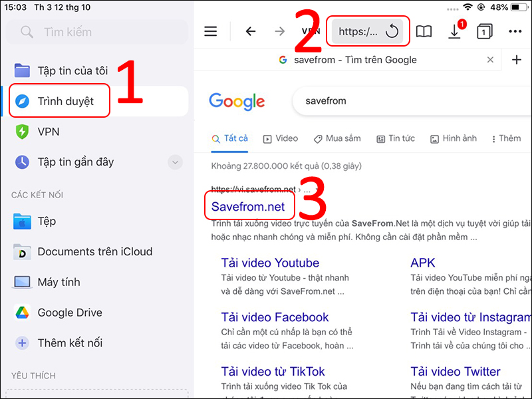This screenshot has width=532, height=399.
Task: Show open tabs switcher
Action: [x=484, y=31]
